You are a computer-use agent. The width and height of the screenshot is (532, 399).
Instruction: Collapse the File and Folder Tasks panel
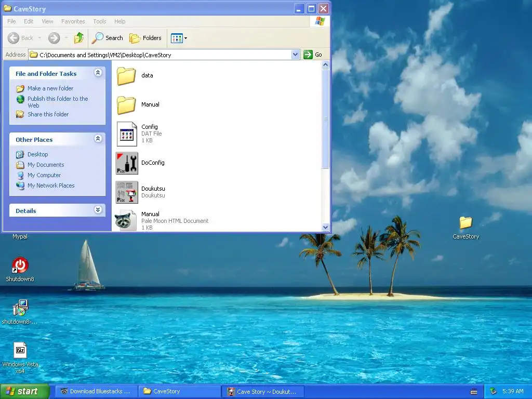pyautogui.click(x=98, y=73)
